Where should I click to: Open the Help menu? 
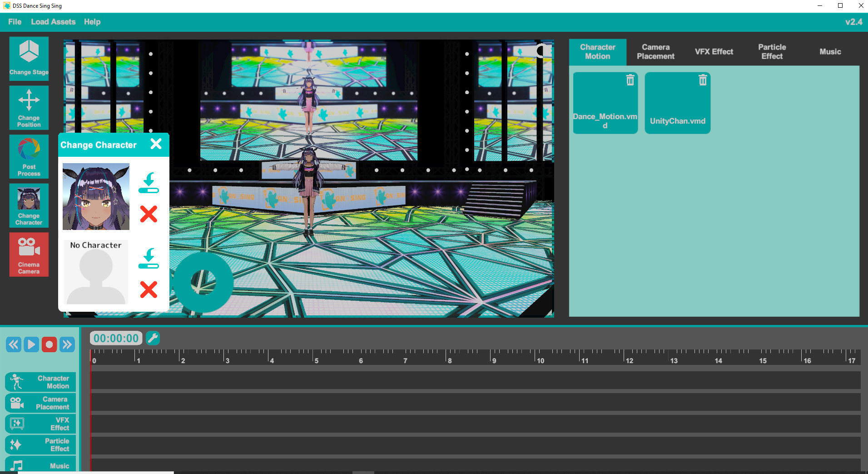(92, 21)
